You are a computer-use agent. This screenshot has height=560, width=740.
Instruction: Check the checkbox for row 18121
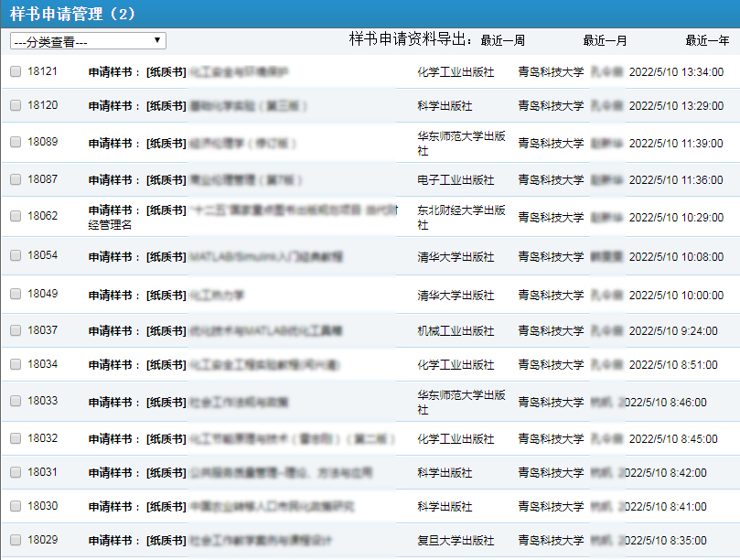click(16, 71)
